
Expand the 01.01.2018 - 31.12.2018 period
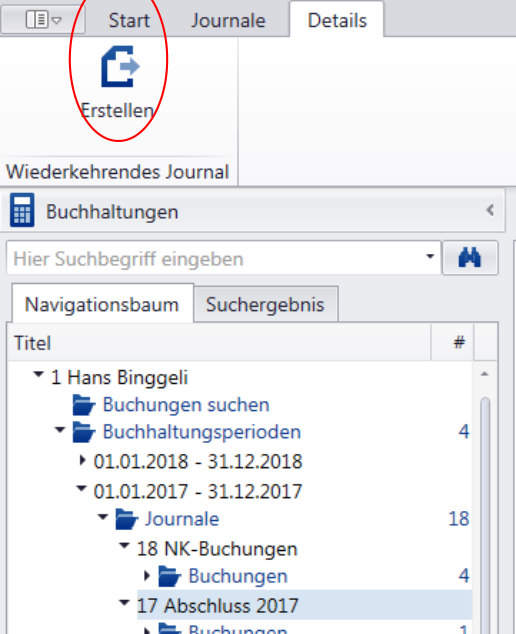tap(82, 460)
